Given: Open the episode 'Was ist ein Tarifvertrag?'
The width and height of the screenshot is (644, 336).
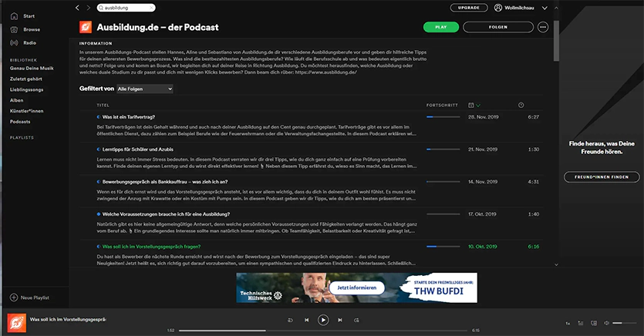Looking at the screenshot, I should tap(129, 117).
